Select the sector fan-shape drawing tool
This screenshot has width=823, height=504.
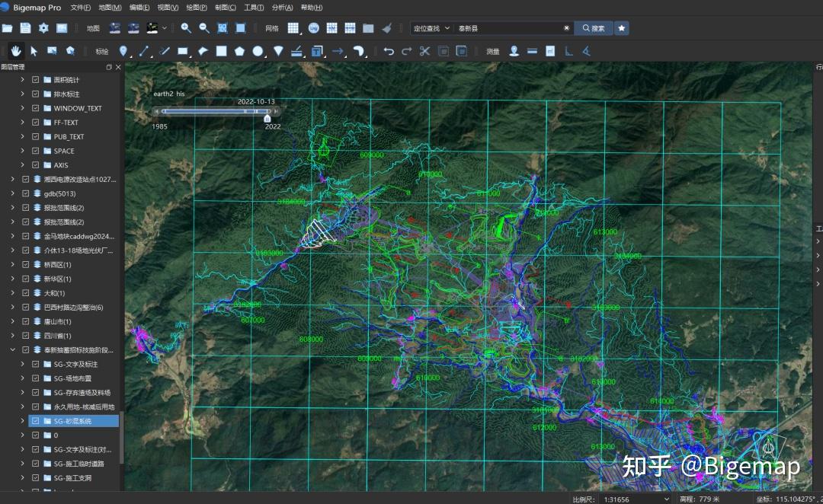click(278, 51)
